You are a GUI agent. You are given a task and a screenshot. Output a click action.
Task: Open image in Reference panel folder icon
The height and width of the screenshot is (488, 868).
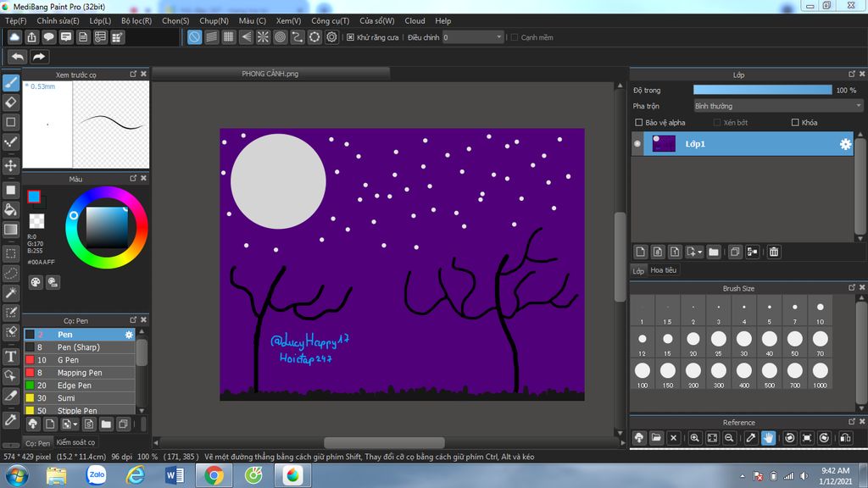656,438
